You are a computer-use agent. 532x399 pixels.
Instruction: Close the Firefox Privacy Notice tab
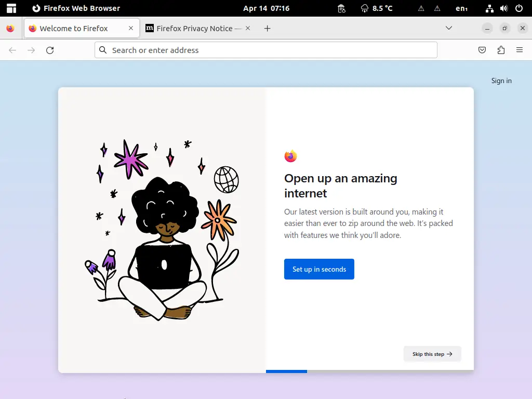click(248, 28)
